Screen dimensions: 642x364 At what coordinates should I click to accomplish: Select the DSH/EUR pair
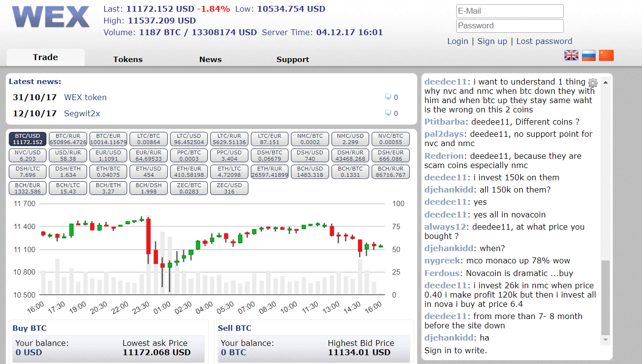click(391, 155)
